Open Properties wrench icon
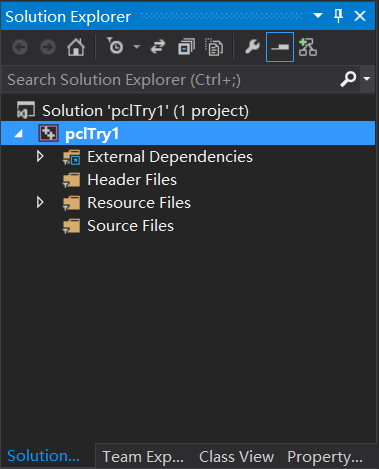 252,47
